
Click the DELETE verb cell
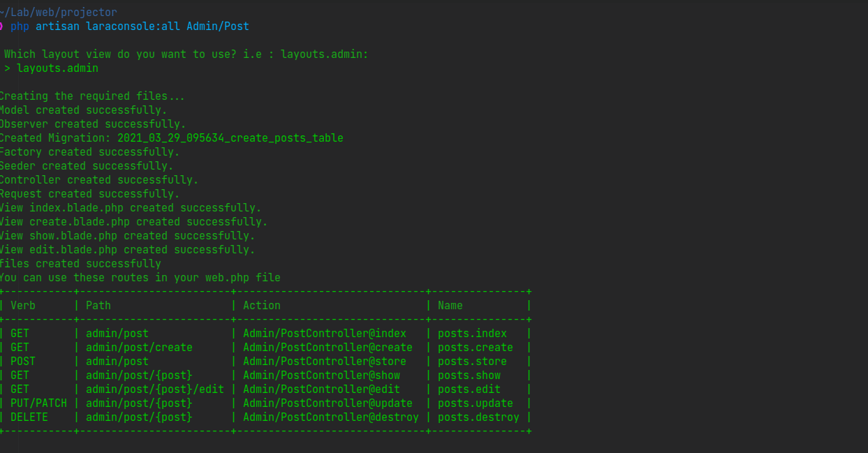[x=29, y=417]
